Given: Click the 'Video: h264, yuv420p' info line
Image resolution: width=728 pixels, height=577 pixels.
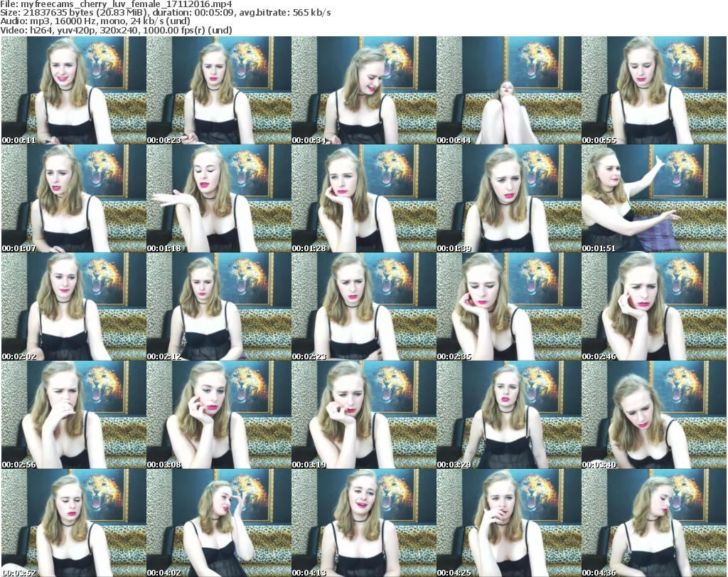Looking at the screenshot, I should (x=116, y=30).
